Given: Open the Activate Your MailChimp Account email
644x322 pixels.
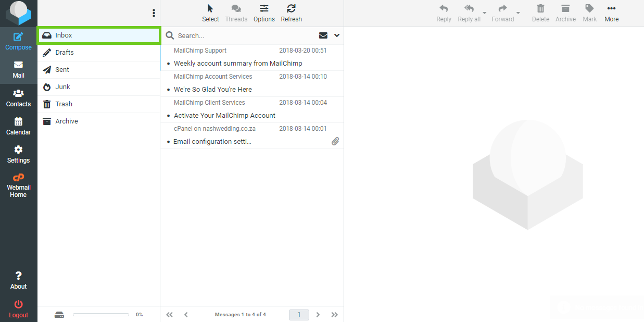Looking at the screenshot, I should tap(224, 116).
